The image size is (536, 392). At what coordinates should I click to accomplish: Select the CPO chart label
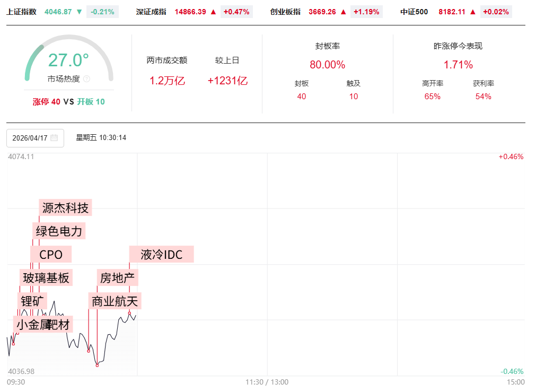coord(51,255)
